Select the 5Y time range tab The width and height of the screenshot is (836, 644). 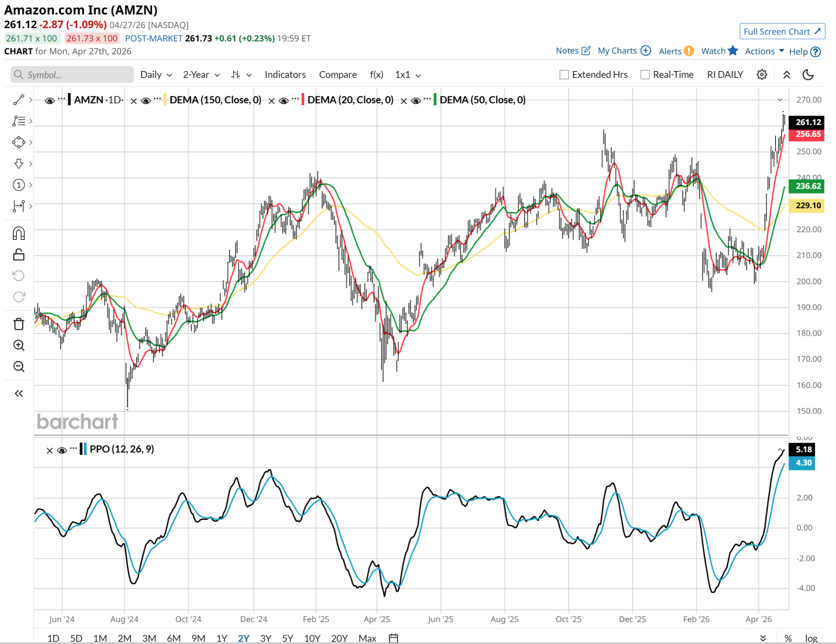[287, 638]
